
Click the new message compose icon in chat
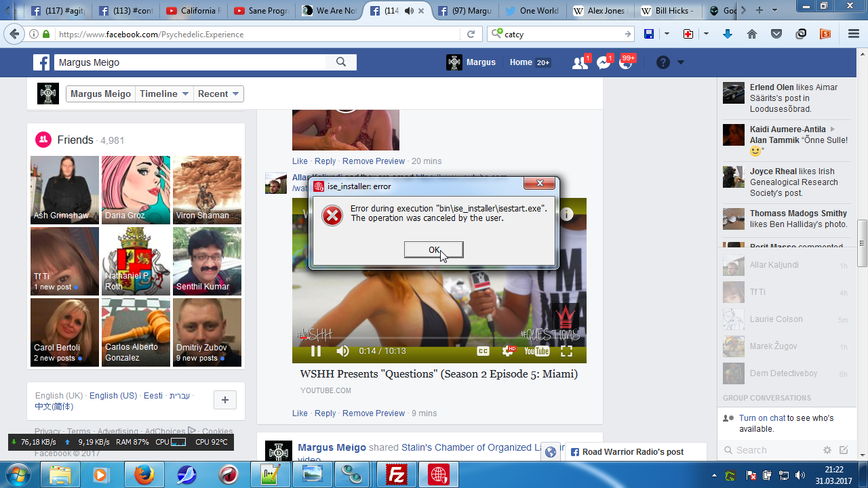844,450
